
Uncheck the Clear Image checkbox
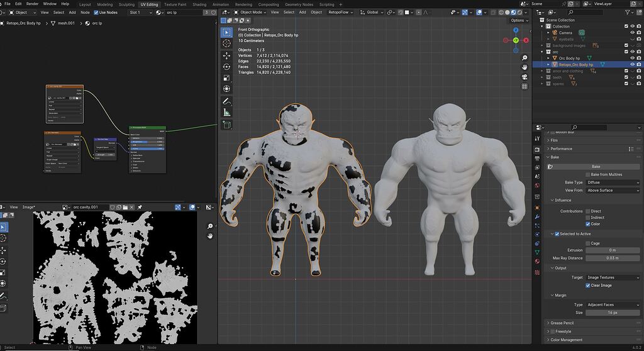coord(588,285)
